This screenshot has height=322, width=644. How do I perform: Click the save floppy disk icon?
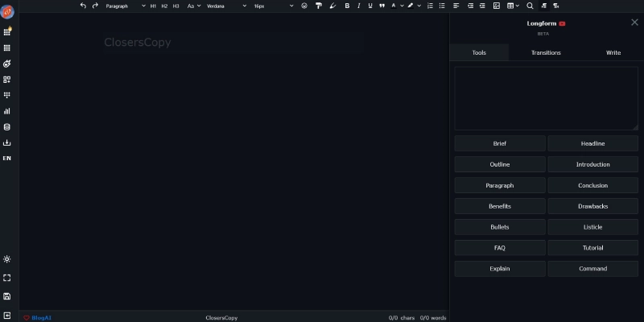tap(7, 296)
